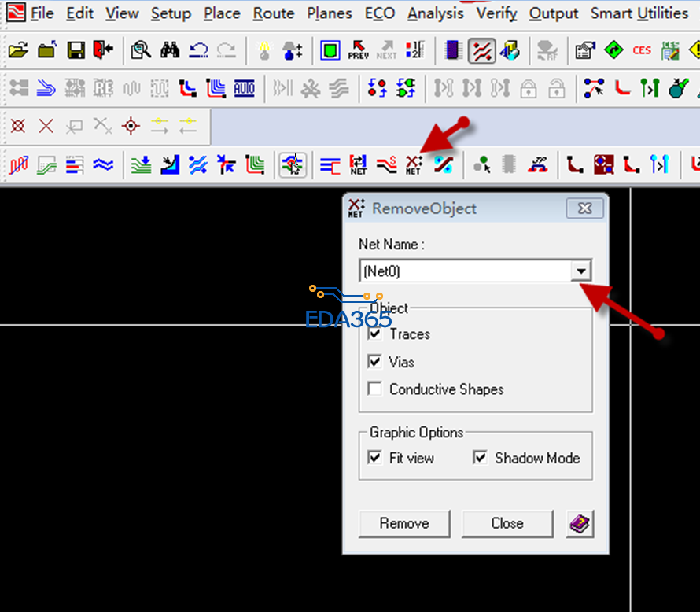Click the green fit board icon
The image size is (700, 612).
point(330,50)
